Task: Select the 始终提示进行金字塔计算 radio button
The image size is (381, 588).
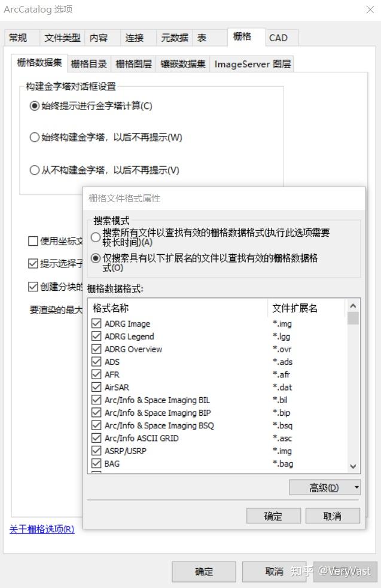Action: click(x=35, y=106)
